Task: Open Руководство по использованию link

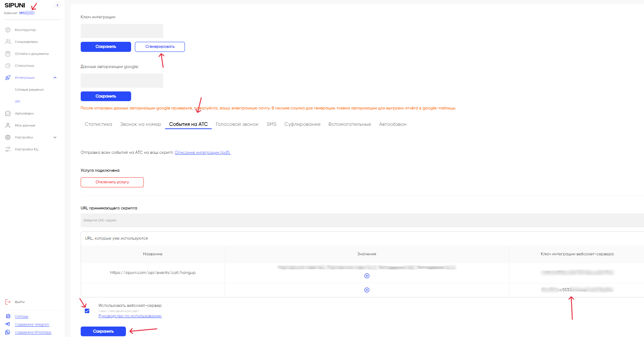Action: pyautogui.click(x=130, y=316)
